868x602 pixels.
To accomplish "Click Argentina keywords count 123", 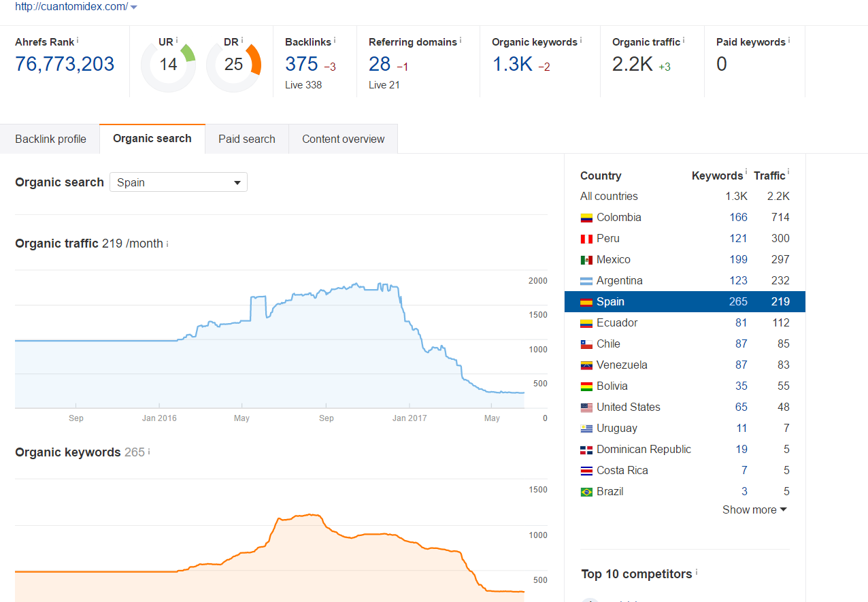I will click(x=738, y=281).
